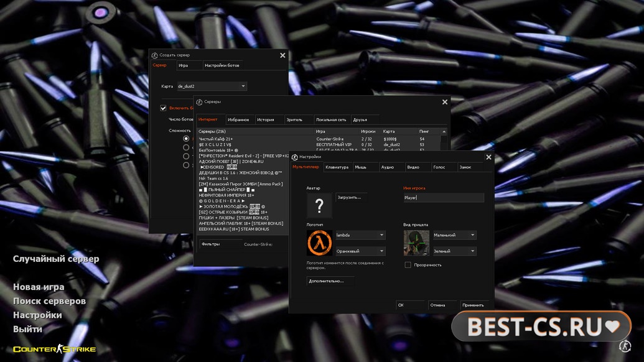This screenshot has width=644, height=362.
Task: Close the Настройки window
Action: point(488,157)
